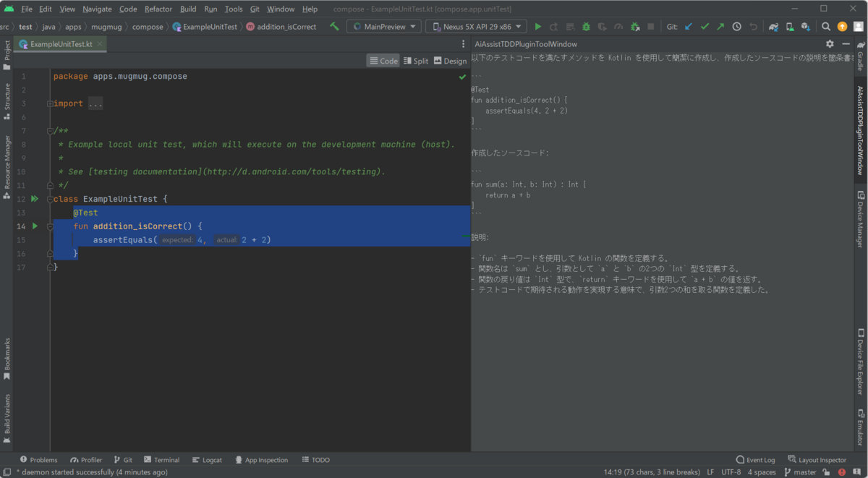Click 4 spaces indent setting
Viewport: 868px width, 478px height.
pyautogui.click(x=762, y=472)
